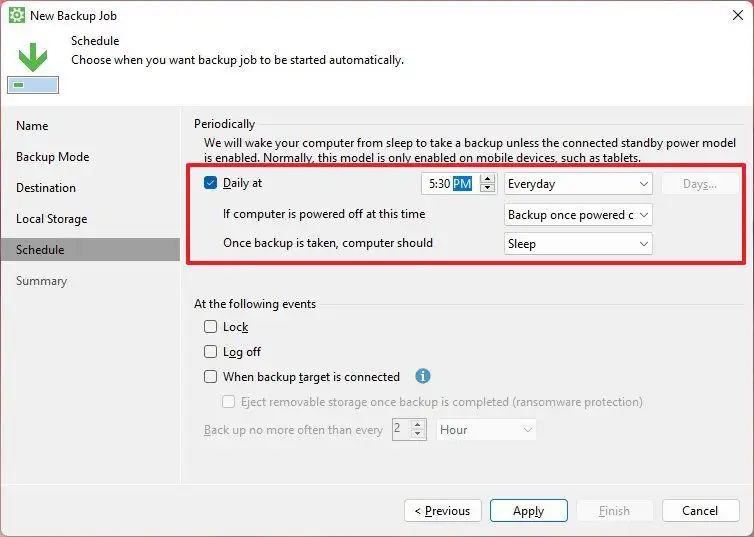Click the green gear app icon in title bar

(x=17, y=15)
